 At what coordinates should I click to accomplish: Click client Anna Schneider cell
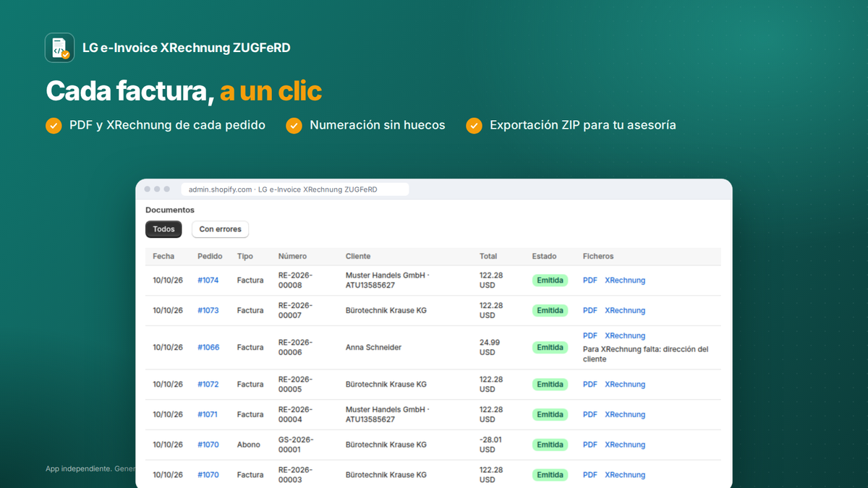pos(373,348)
